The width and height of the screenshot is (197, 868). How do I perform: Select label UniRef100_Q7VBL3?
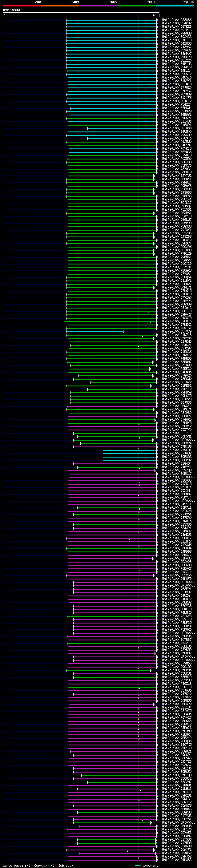coord(176,155)
